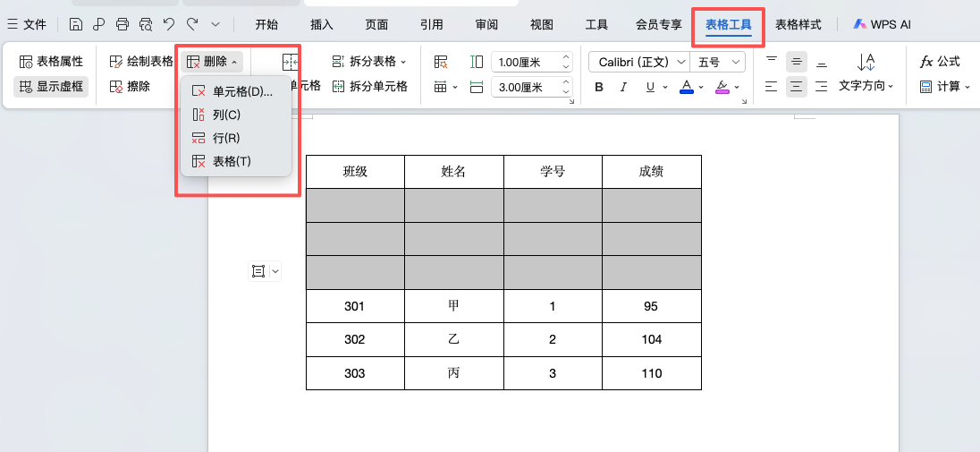Choose 单元格(D)... from delete menu
This screenshot has width=980, height=452.
point(236,91)
